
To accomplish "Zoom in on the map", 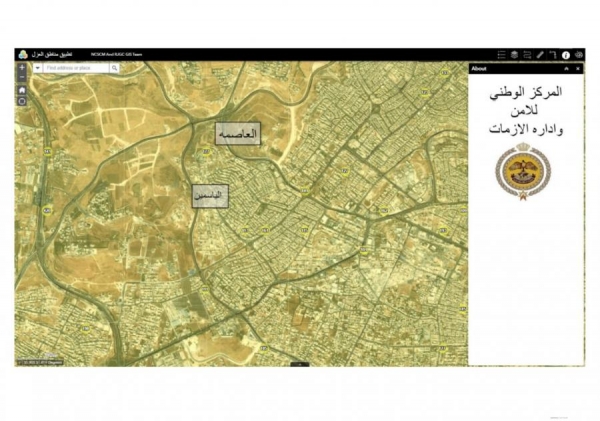I will click(22, 68).
